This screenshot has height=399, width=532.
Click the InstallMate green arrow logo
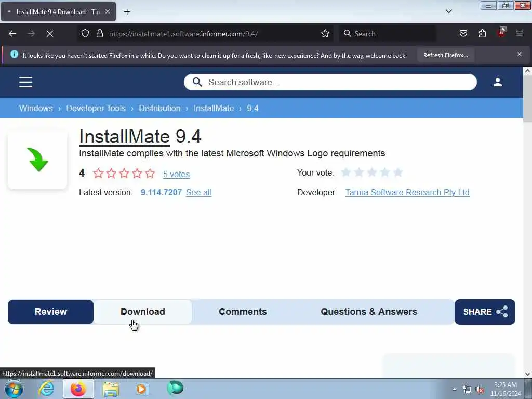(37, 159)
